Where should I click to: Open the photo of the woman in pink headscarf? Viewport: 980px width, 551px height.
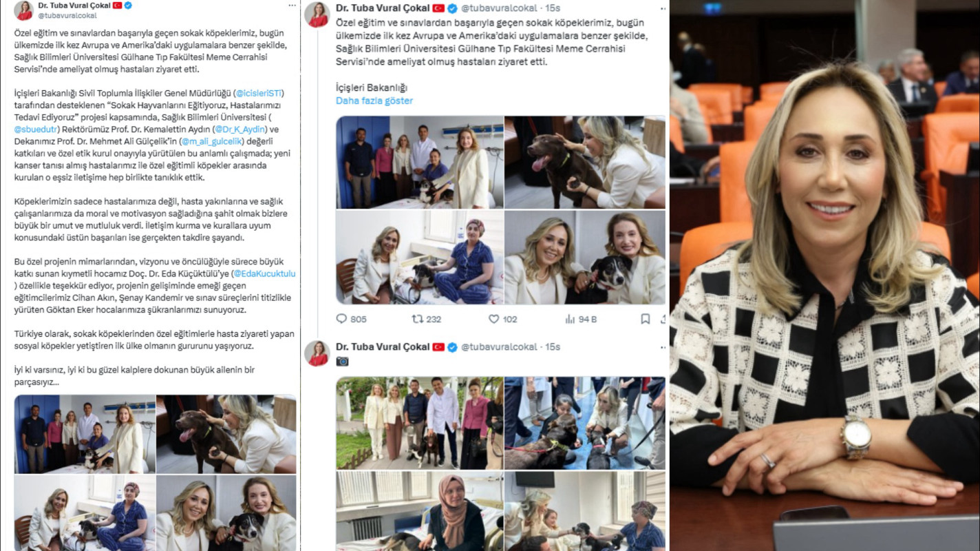coord(420,510)
